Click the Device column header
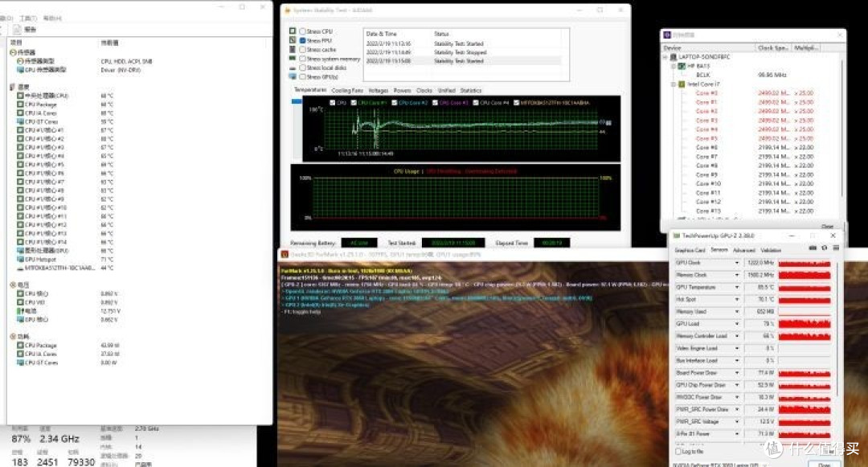The width and height of the screenshot is (868, 467). (709, 48)
